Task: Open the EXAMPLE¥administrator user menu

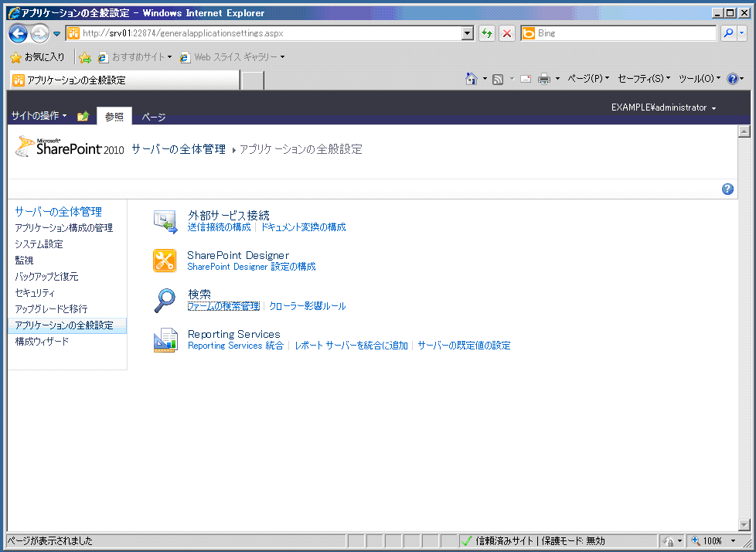Action: click(x=663, y=107)
